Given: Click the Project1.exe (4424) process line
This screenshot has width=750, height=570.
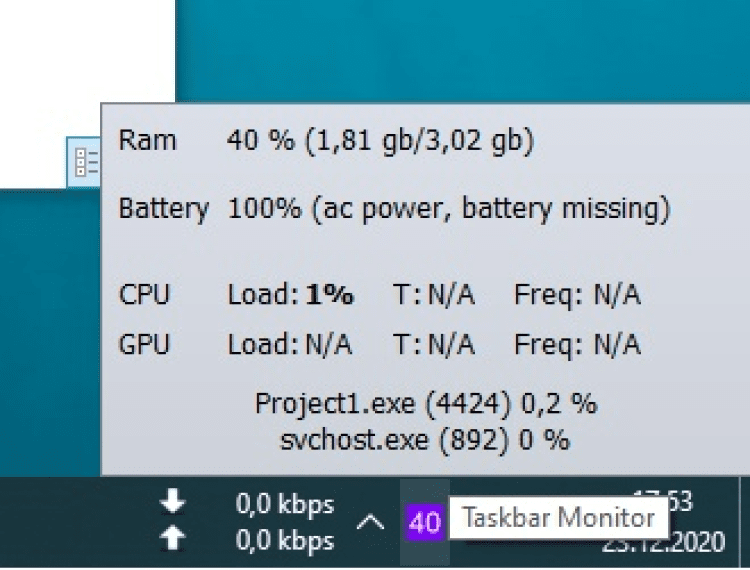Looking at the screenshot, I should click(x=425, y=404).
